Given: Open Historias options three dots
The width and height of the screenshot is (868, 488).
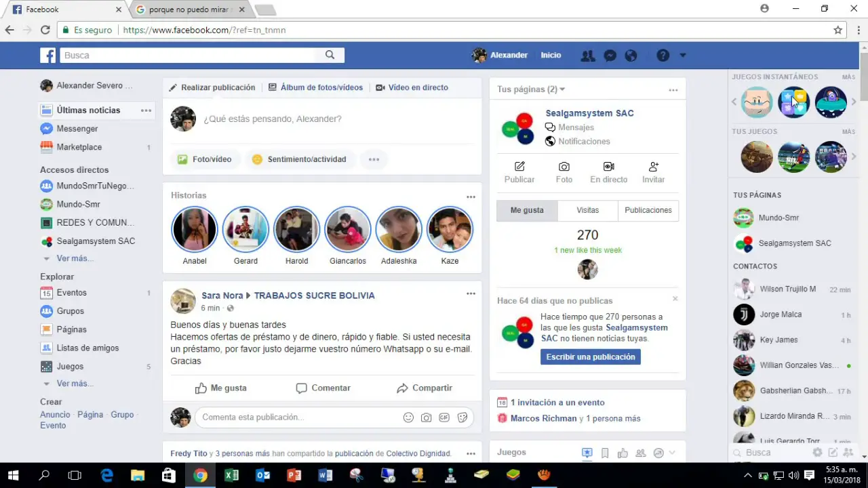Looking at the screenshot, I should [471, 197].
